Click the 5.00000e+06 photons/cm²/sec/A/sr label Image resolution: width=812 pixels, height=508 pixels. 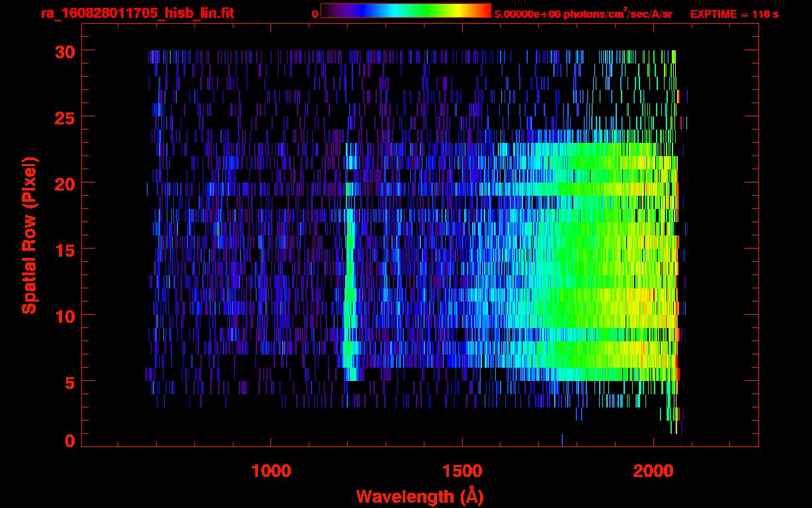click(x=583, y=13)
